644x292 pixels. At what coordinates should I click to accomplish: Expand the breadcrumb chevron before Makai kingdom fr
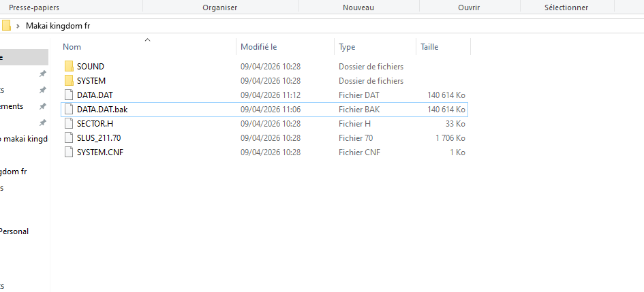point(18,26)
